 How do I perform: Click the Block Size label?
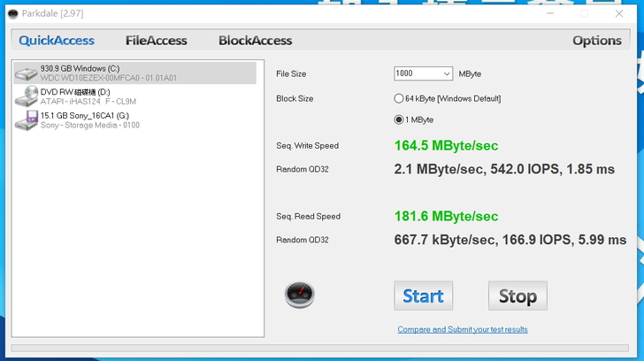point(295,98)
